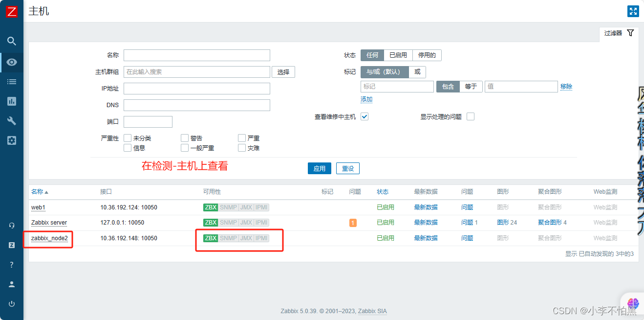Click orange problem count badge 1
This screenshot has height=320, width=644.
(353, 223)
